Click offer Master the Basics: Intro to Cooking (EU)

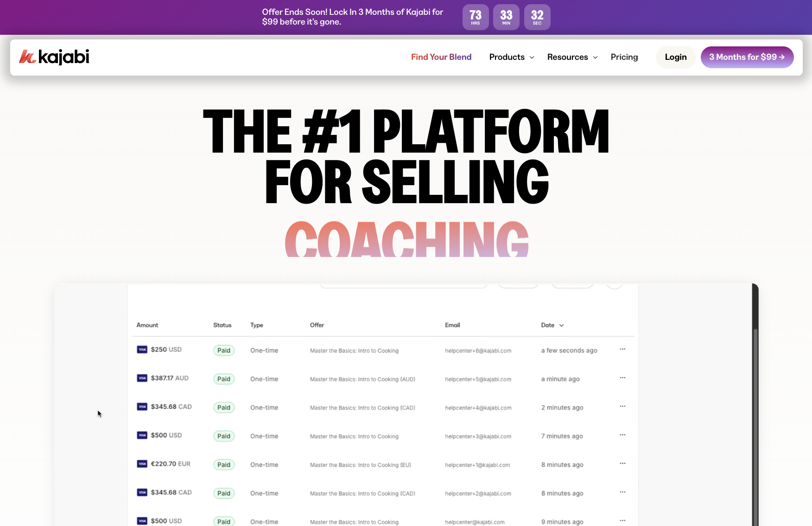click(361, 465)
